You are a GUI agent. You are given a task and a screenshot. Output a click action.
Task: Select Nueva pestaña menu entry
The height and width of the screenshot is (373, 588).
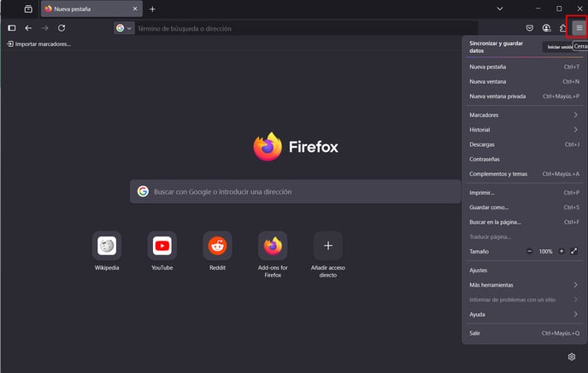(x=524, y=67)
